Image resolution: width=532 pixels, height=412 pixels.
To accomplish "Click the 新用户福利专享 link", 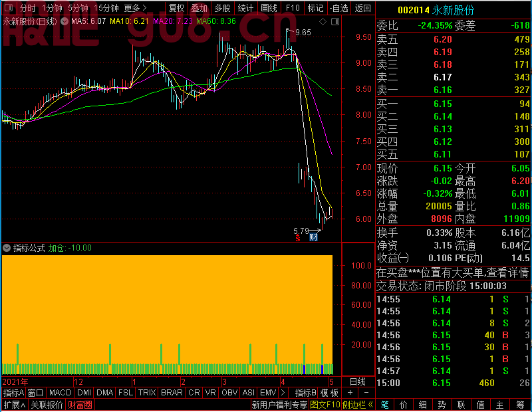I will pyautogui.click(x=279, y=405).
